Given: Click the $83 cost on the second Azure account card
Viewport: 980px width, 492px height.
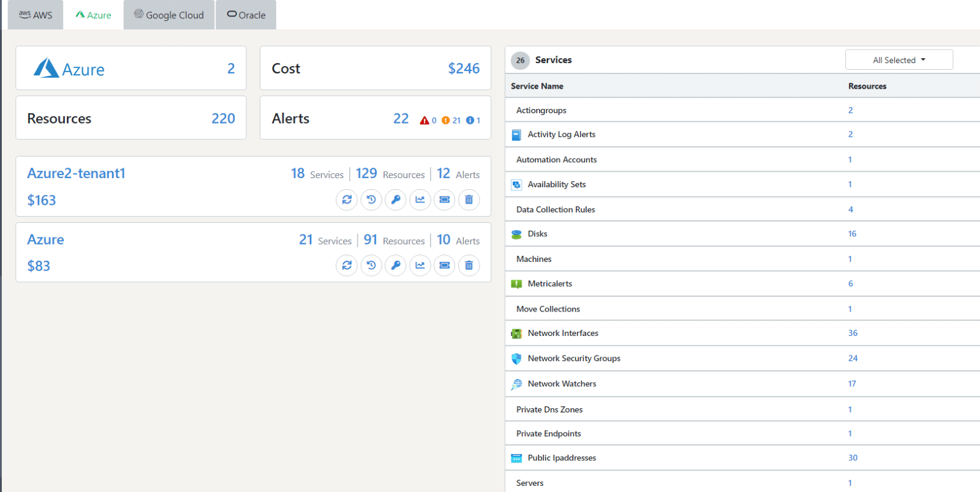Looking at the screenshot, I should (x=39, y=266).
